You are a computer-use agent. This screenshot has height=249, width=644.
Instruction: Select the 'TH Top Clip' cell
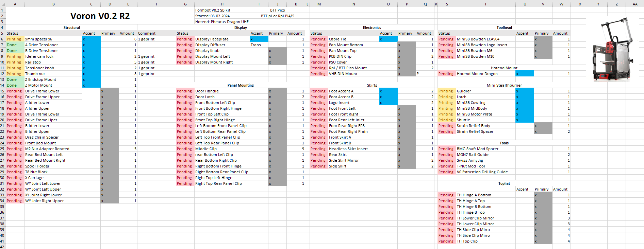[485, 241]
